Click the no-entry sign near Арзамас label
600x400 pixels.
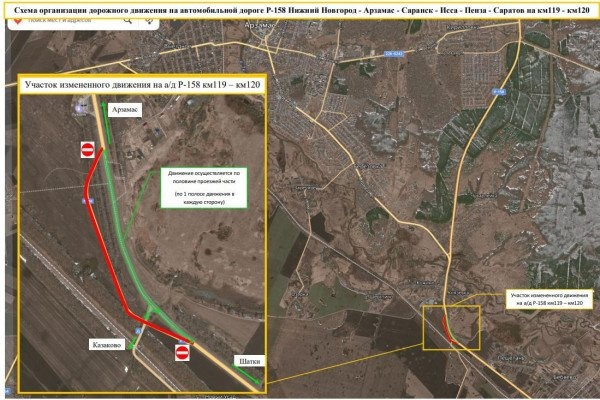(87, 149)
